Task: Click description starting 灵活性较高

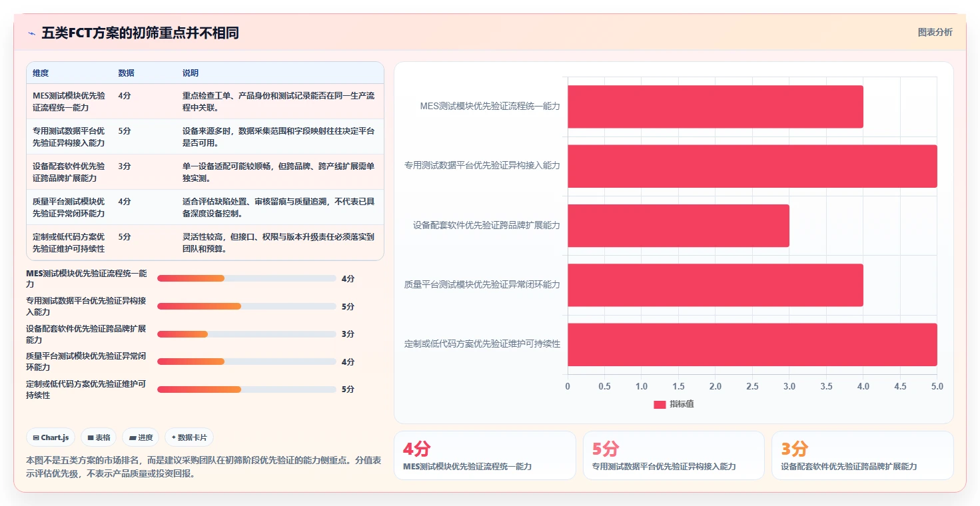Action: [278, 243]
